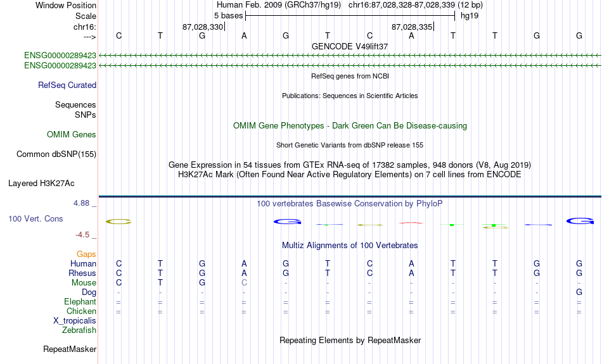Open the OMIM Genes track label

pos(71,135)
